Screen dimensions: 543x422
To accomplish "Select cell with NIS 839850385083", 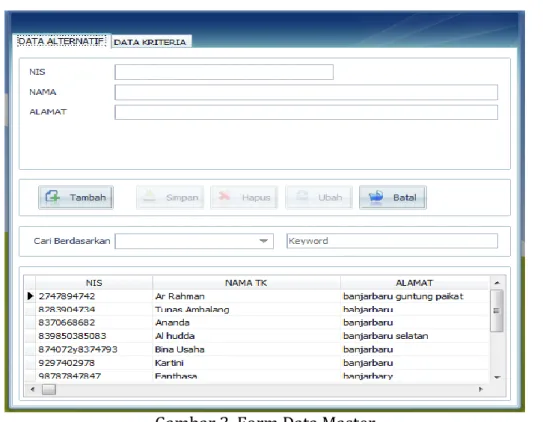I will pyautogui.click(x=94, y=336).
